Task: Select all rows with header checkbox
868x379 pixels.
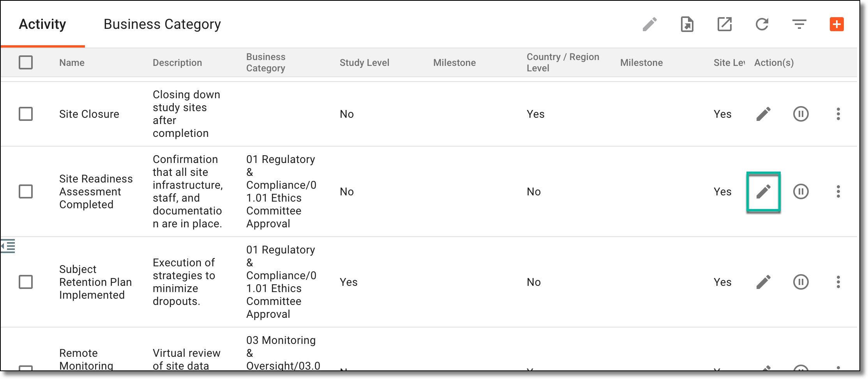Action: 26,62
